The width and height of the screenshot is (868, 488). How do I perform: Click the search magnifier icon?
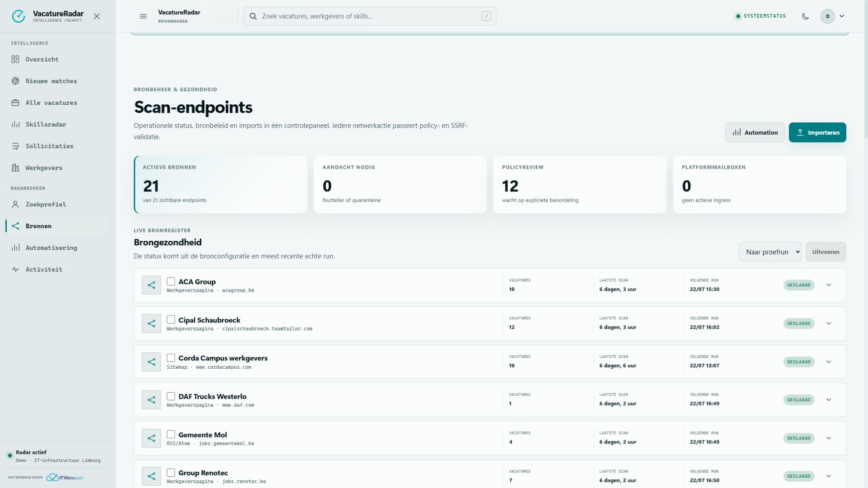253,16
